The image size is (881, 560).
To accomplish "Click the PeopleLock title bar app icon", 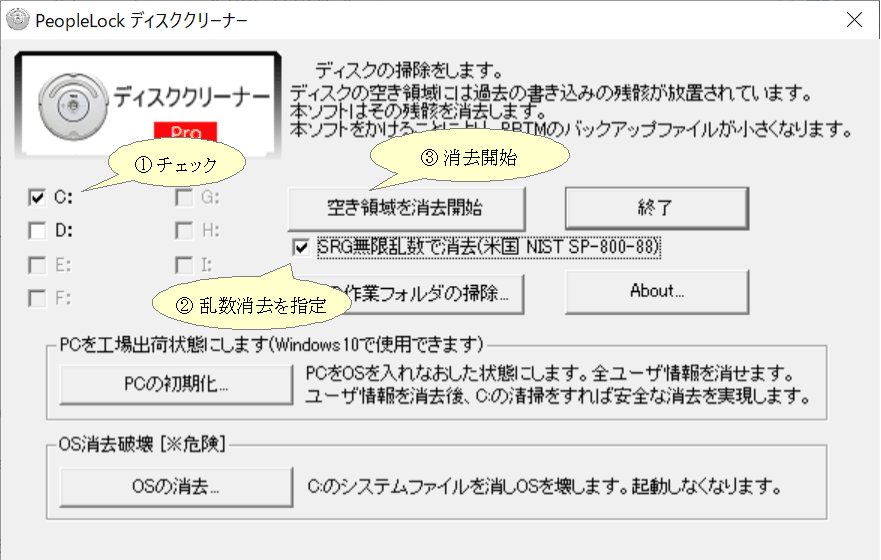I will coord(17,20).
